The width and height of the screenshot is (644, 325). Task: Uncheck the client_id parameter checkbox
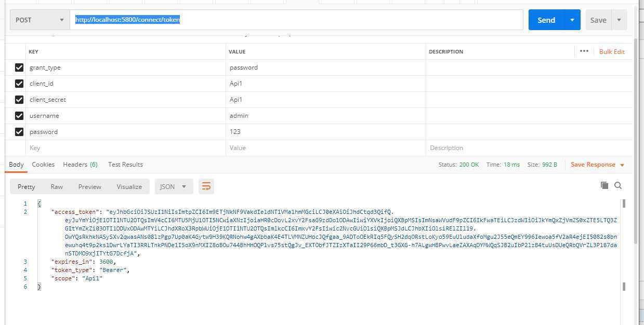pos(19,84)
